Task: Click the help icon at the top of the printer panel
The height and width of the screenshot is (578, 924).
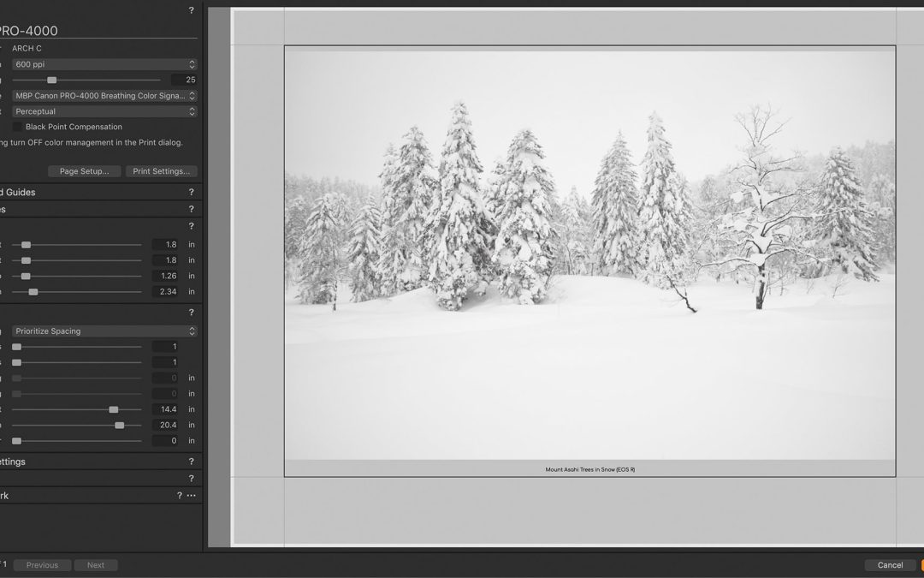Action: click(x=191, y=10)
